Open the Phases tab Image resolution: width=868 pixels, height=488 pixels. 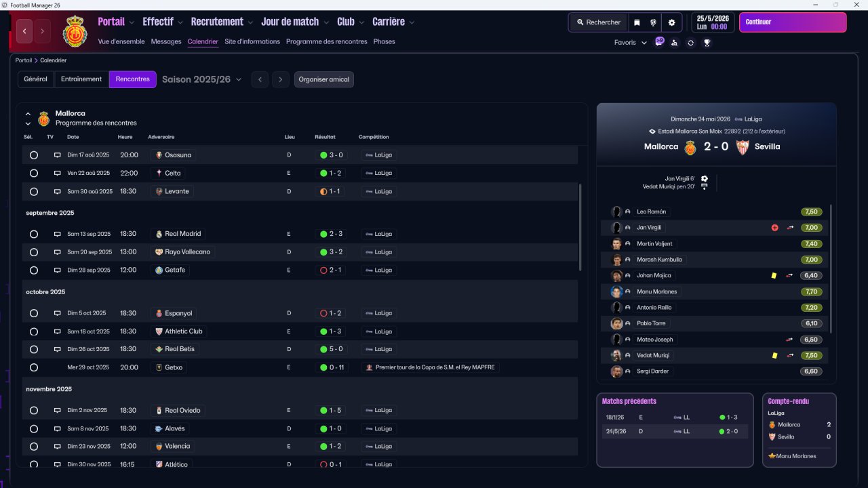[384, 41]
